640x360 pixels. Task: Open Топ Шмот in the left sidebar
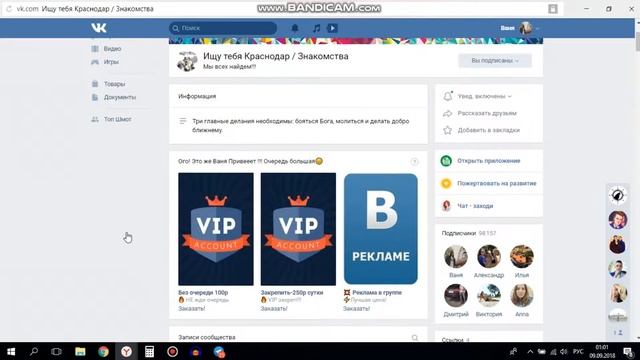click(x=118, y=119)
